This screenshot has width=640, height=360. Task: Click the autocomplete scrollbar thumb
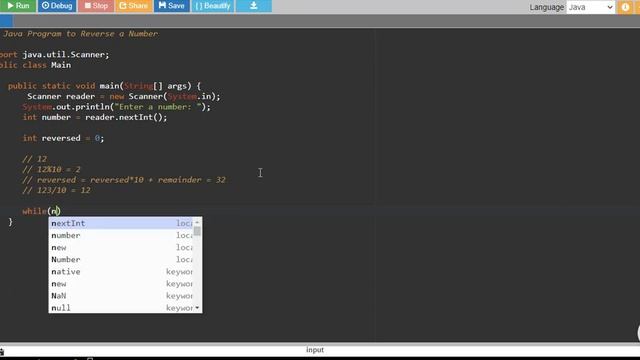point(197,231)
